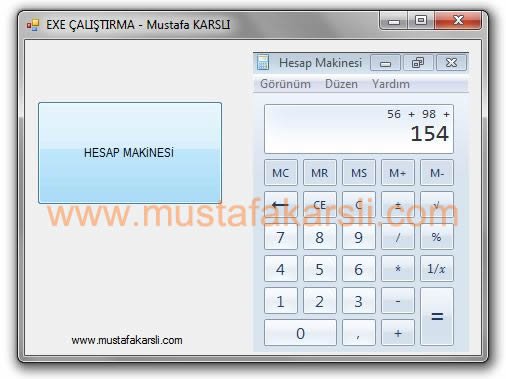Click the C clear button

coord(359,204)
